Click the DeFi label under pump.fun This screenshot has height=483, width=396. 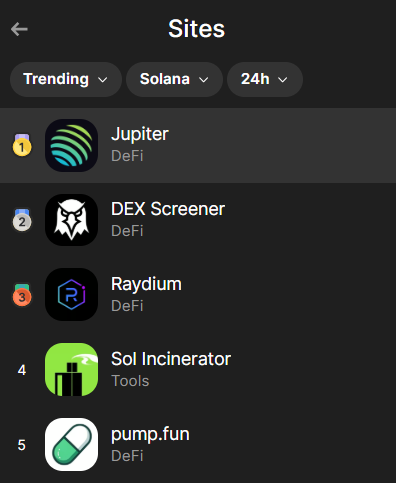[x=127, y=456]
